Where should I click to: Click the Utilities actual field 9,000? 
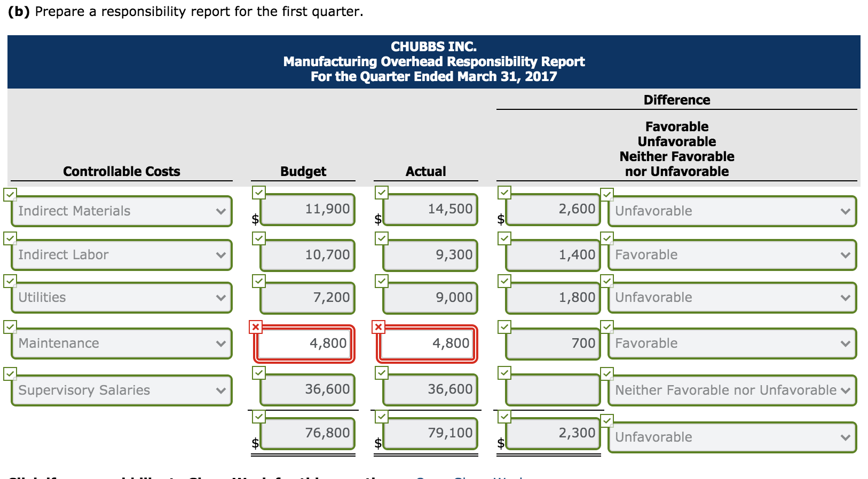click(430, 298)
